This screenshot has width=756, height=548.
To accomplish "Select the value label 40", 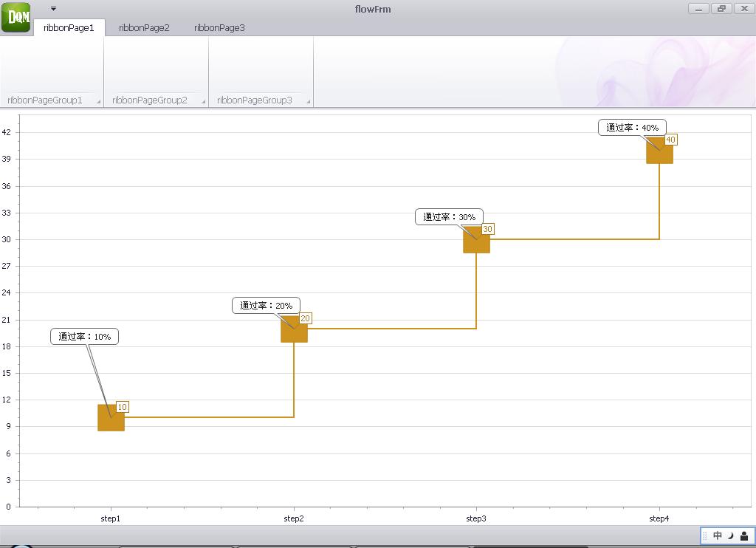I will click(670, 140).
